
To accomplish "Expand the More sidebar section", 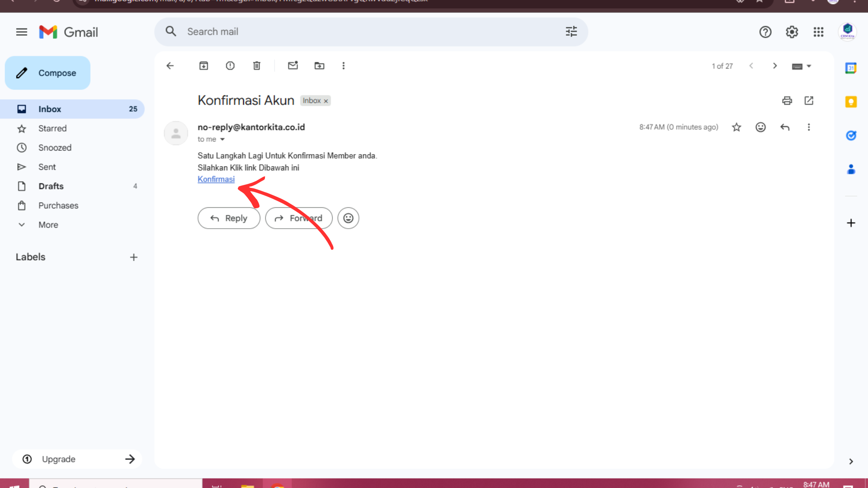I will click(x=48, y=225).
